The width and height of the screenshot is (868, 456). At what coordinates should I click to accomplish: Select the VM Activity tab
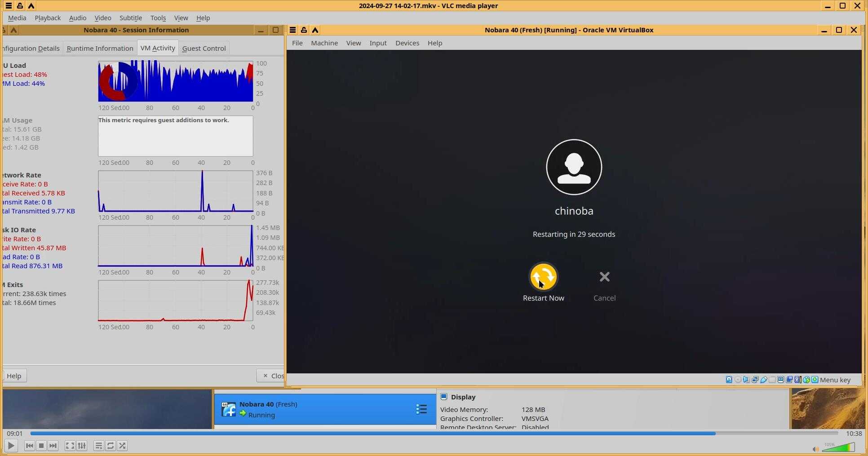pyautogui.click(x=158, y=48)
